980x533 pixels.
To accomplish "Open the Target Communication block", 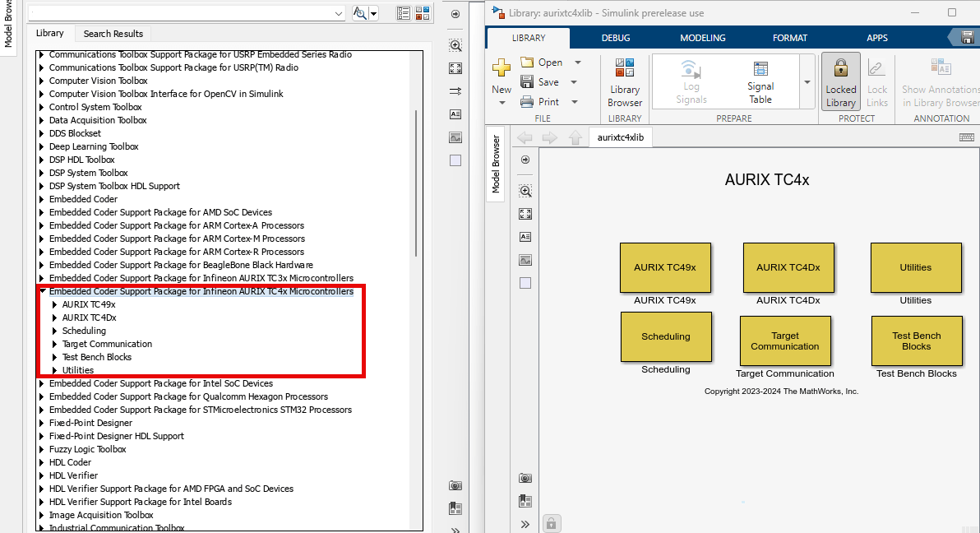I will point(785,341).
